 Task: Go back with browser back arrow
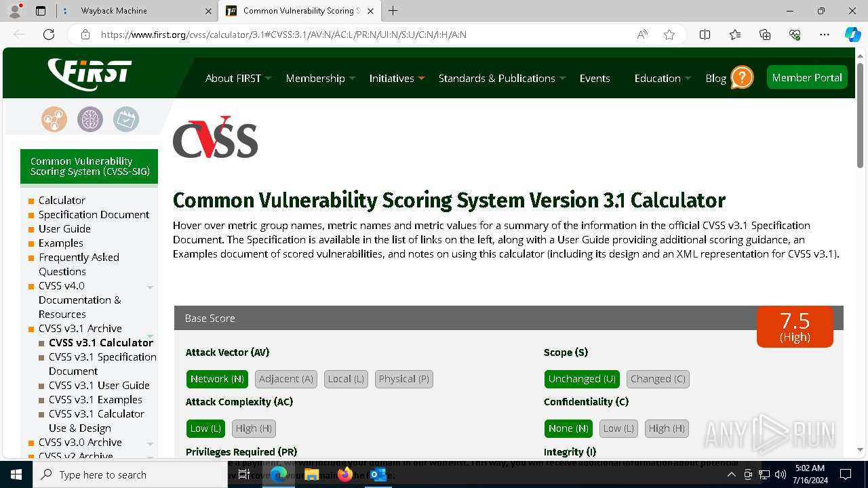pos(19,35)
